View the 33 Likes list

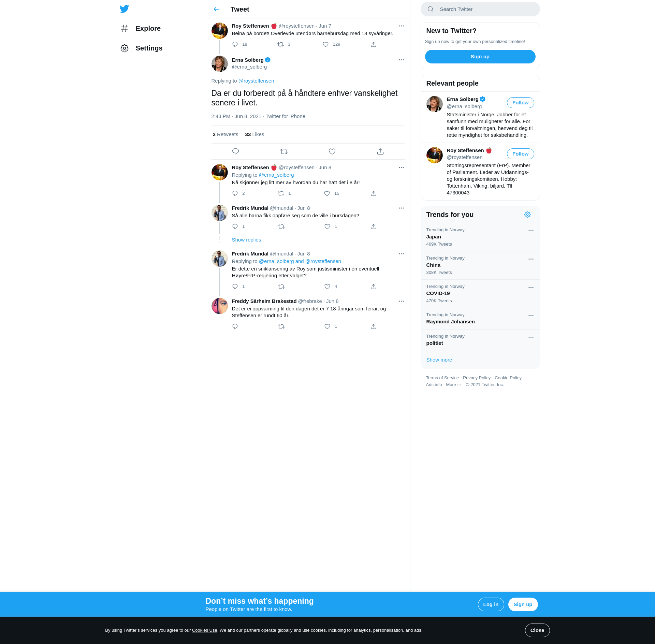point(254,134)
